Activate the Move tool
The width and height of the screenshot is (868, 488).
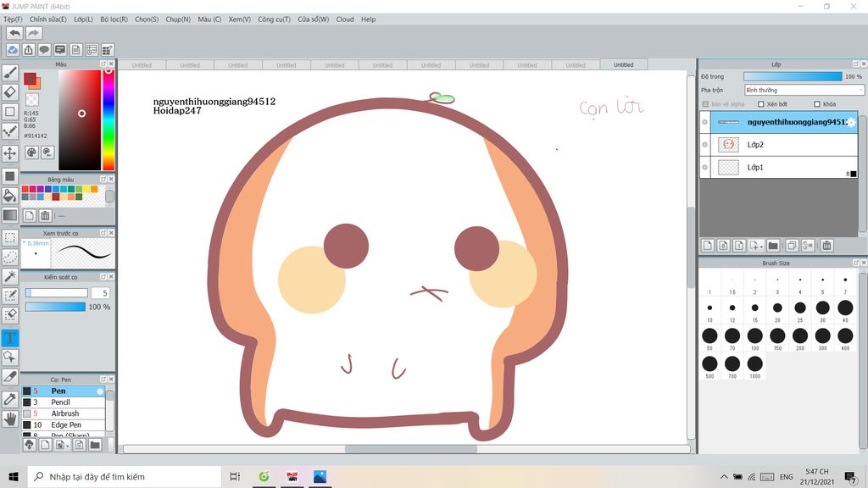click(x=10, y=153)
